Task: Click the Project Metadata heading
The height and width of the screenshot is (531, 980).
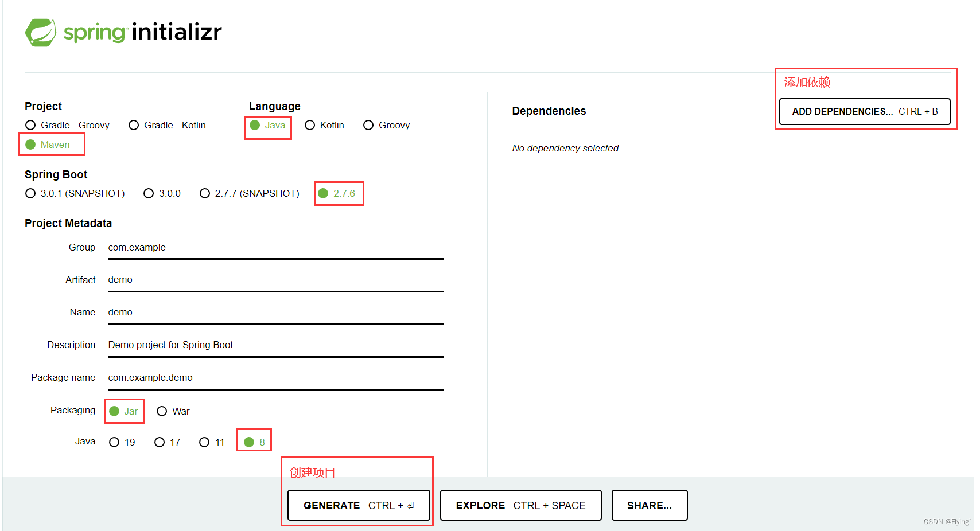Action: pyautogui.click(x=68, y=223)
